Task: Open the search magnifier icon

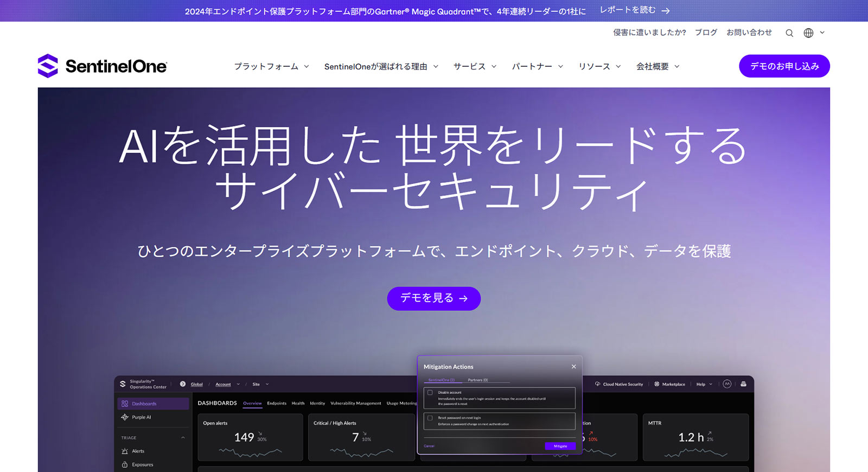Action: [x=789, y=33]
